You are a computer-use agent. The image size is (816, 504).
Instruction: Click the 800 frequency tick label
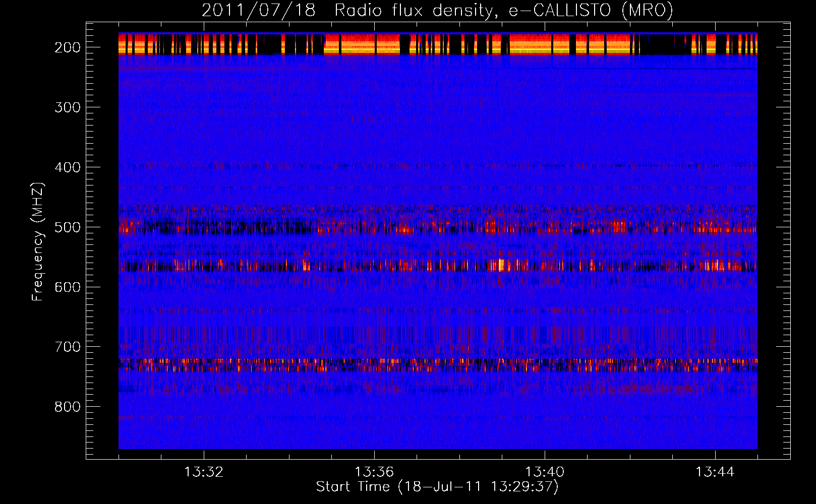(x=68, y=407)
